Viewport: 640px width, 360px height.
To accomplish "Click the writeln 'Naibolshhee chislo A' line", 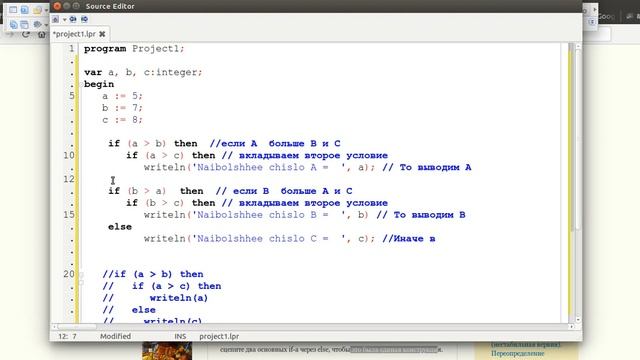I will coord(259,167).
